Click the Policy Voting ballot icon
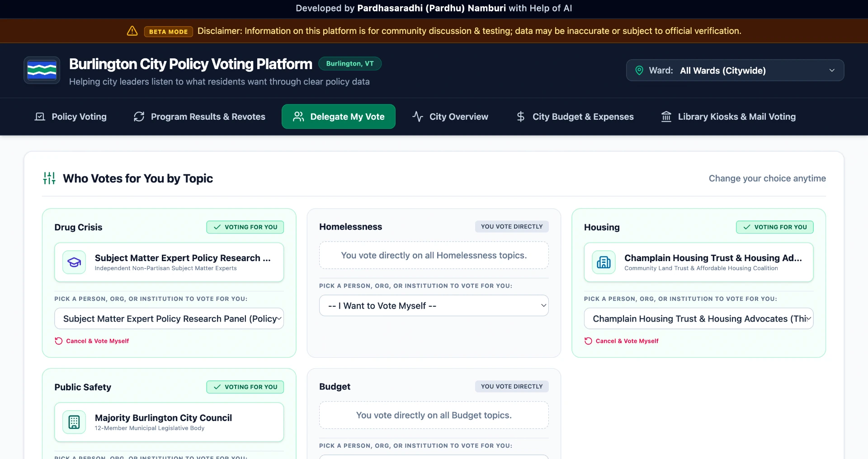The height and width of the screenshot is (459, 868). [40, 117]
